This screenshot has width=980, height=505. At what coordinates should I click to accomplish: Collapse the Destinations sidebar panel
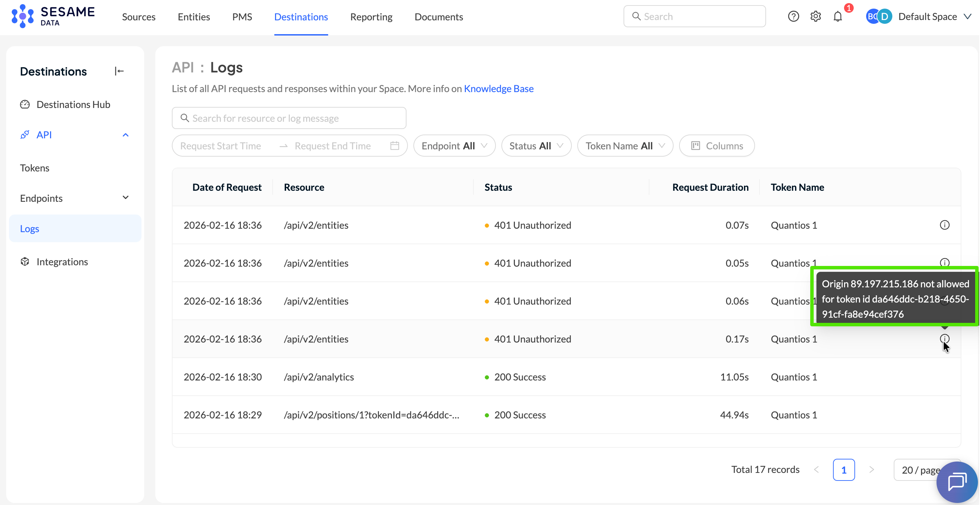pyautogui.click(x=119, y=71)
